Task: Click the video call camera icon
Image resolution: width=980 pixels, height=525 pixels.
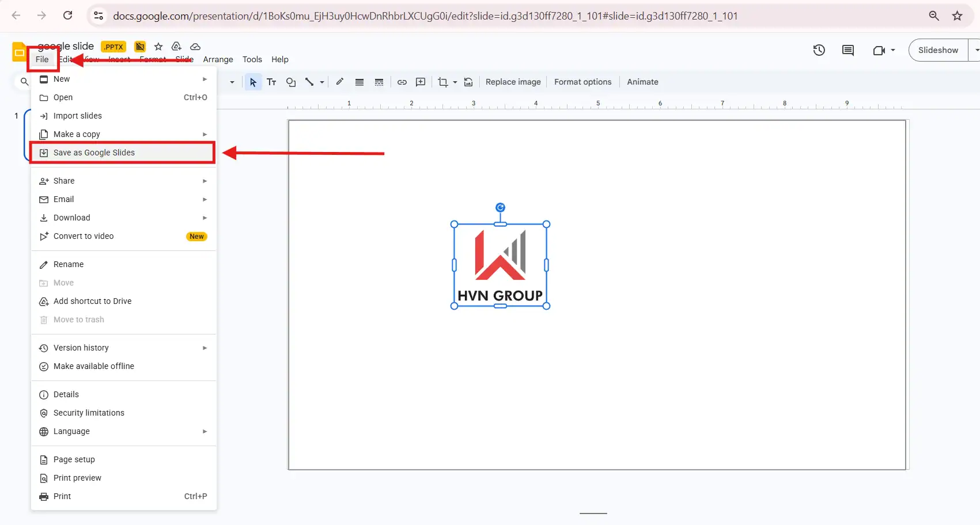Action: coord(879,50)
